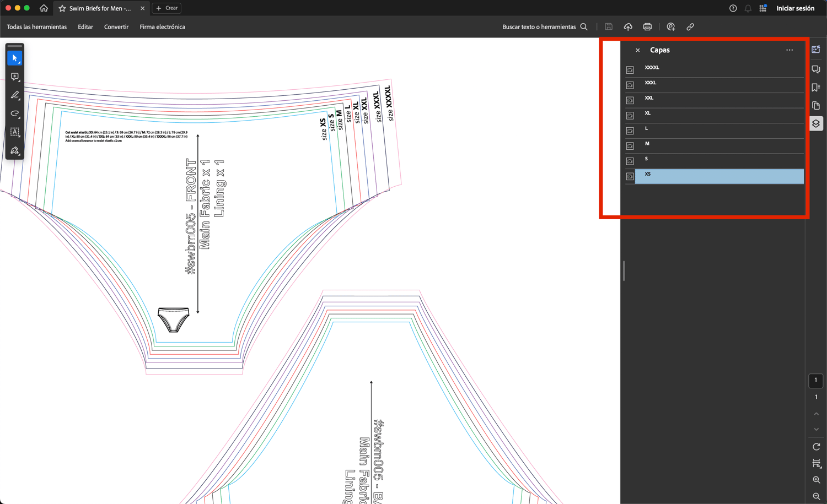The width and height of the screenshot is (827, 504).
Task: Select the text box tool
Action: pos(15,132)
